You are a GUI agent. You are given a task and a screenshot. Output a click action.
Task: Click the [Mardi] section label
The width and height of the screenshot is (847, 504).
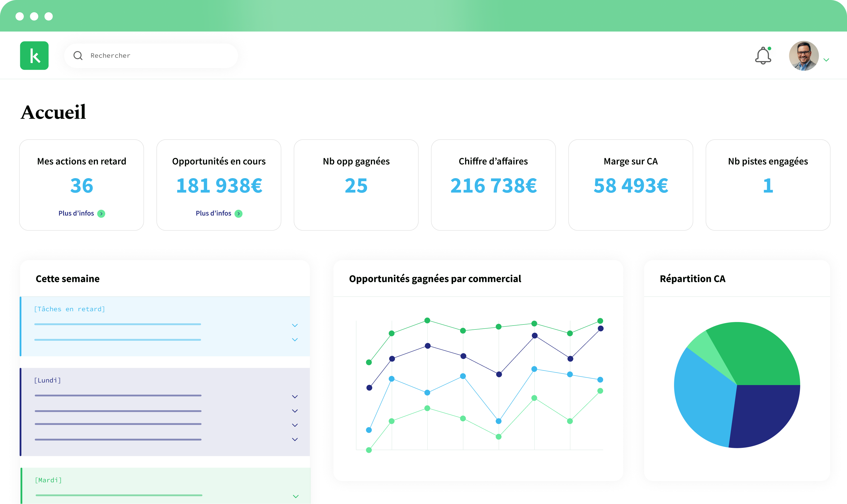click(48, 480)
